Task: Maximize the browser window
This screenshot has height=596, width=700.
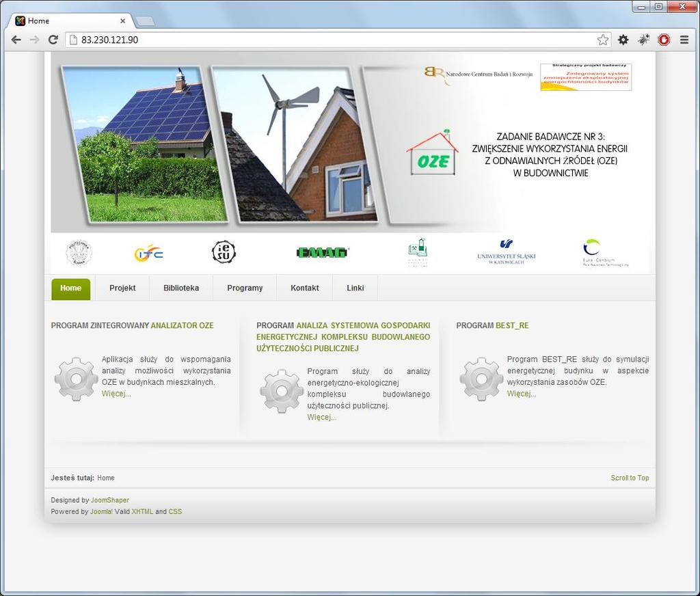Action: click(659, 7)
